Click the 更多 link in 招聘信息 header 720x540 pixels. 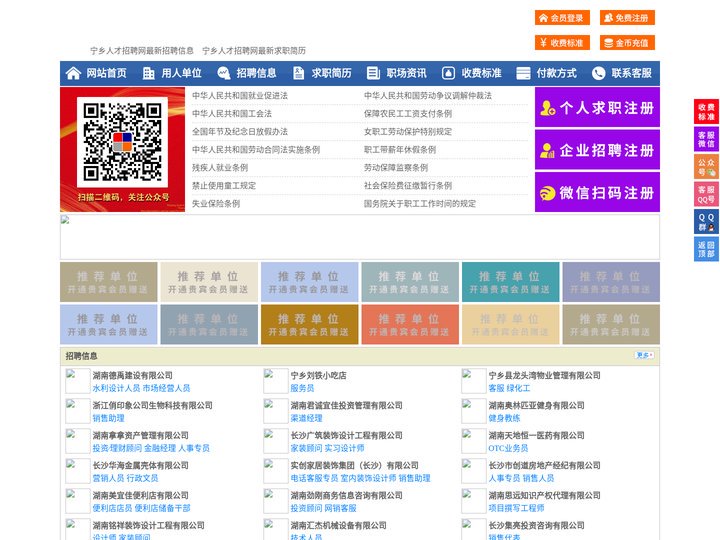coord(644,355)
